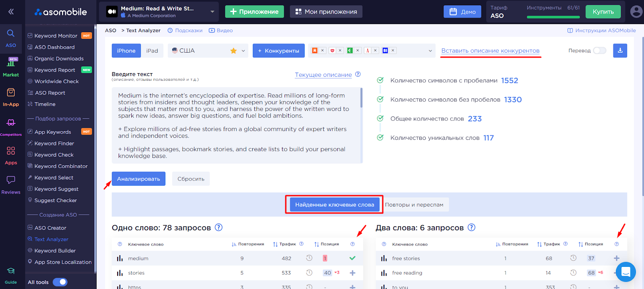Open chat support bubble icon
Viewport: 644px width, 289px height.
click(625, 272)
